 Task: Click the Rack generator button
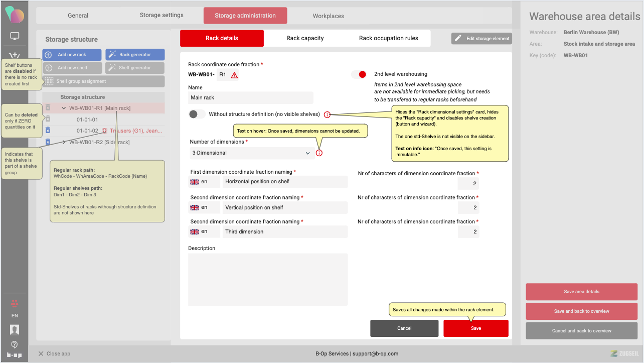coord(135,55)
